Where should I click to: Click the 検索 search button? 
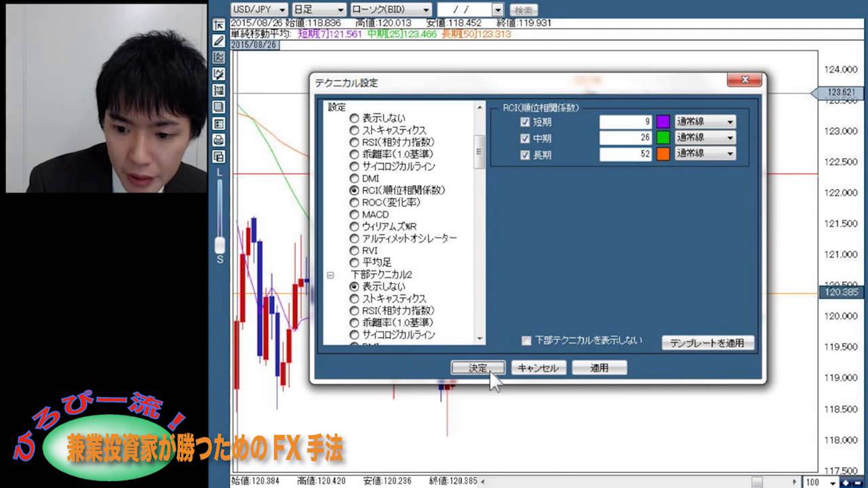(x=523, y=10)
